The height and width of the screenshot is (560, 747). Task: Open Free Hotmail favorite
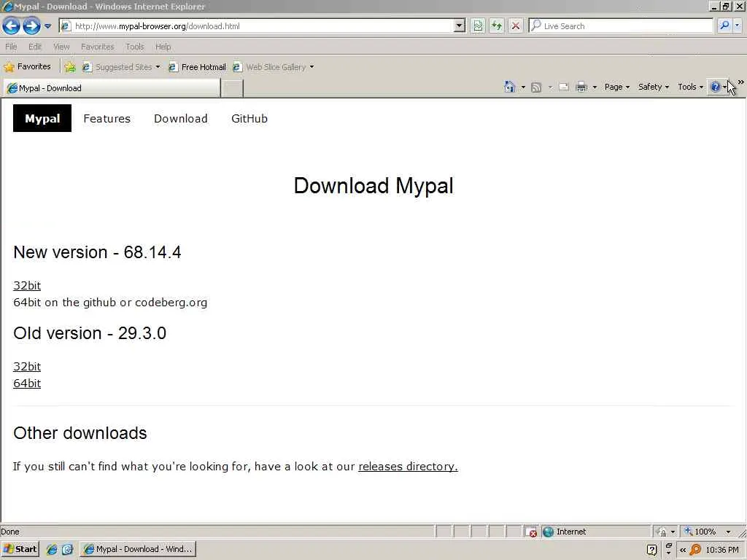(197, 67)
